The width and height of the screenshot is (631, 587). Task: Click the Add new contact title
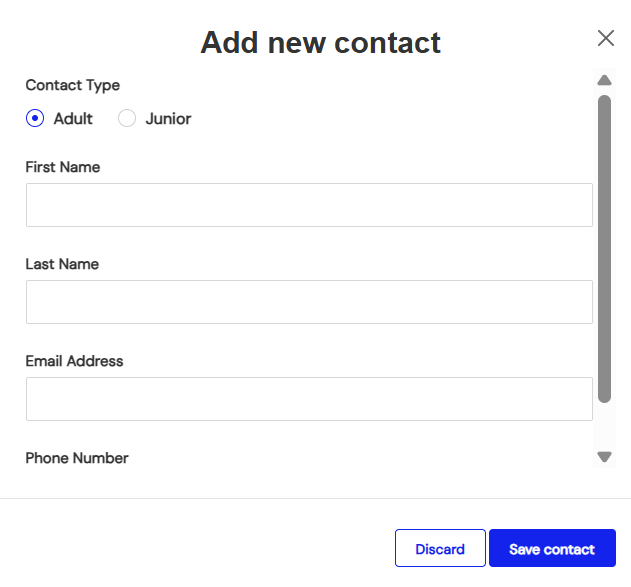(x=320, y=42)
